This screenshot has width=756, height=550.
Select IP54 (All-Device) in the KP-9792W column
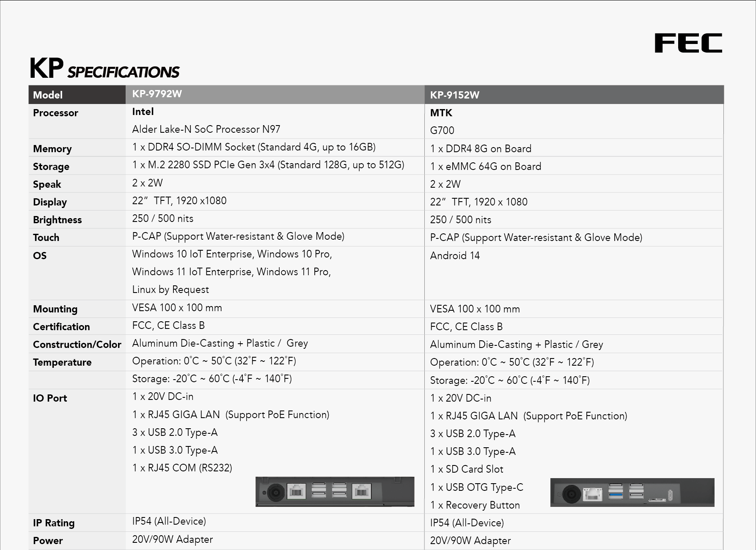(169, 521)
